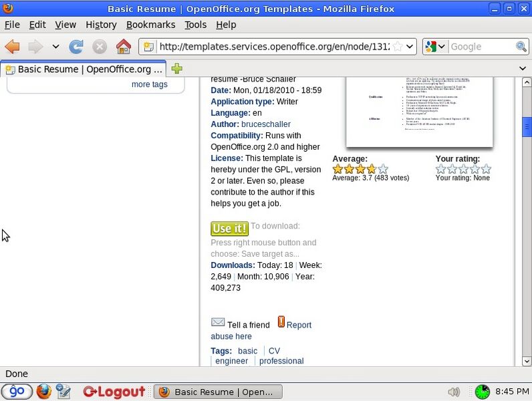Open the Tools menu
Viewport: 532px width, 401px height.
[x=195, y=25]
